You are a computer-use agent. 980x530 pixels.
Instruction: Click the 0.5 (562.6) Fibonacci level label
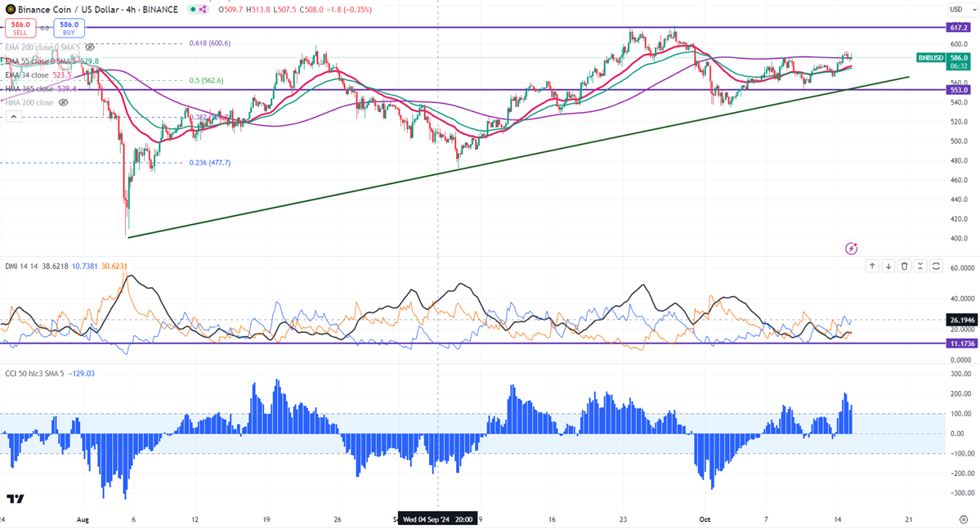pyautogui.click(x=206, y=80)
